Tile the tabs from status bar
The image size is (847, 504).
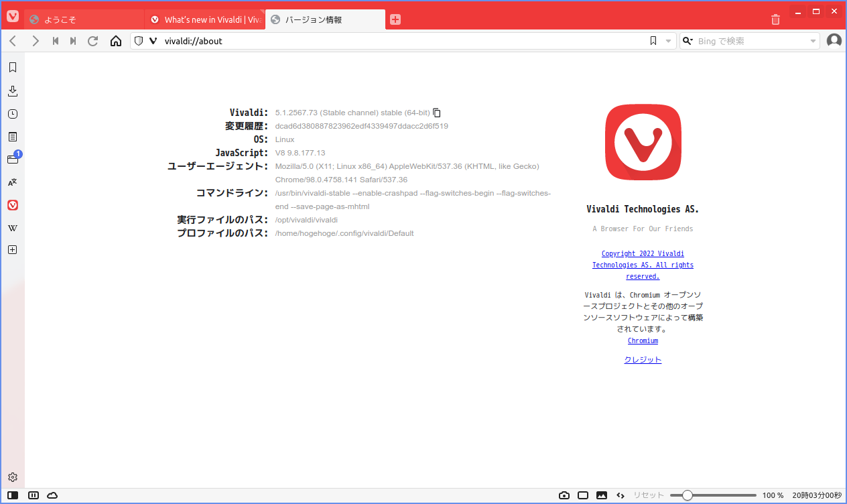point(34,495)
